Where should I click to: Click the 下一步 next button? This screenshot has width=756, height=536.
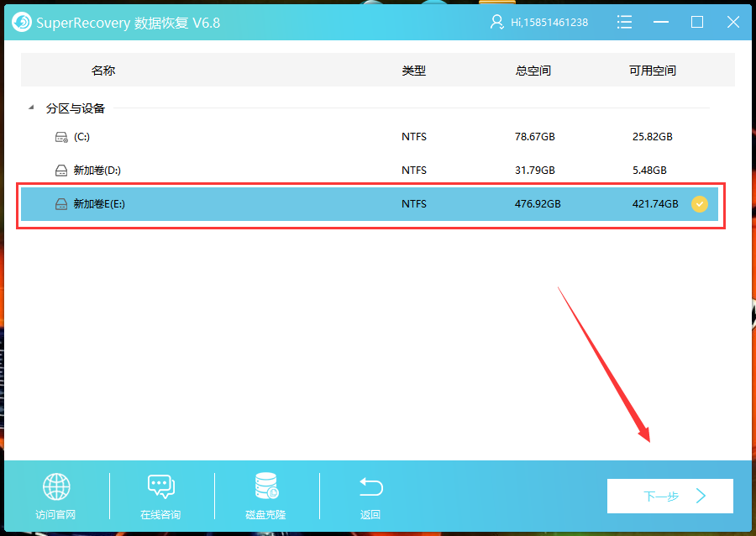[x=669, y=496]
